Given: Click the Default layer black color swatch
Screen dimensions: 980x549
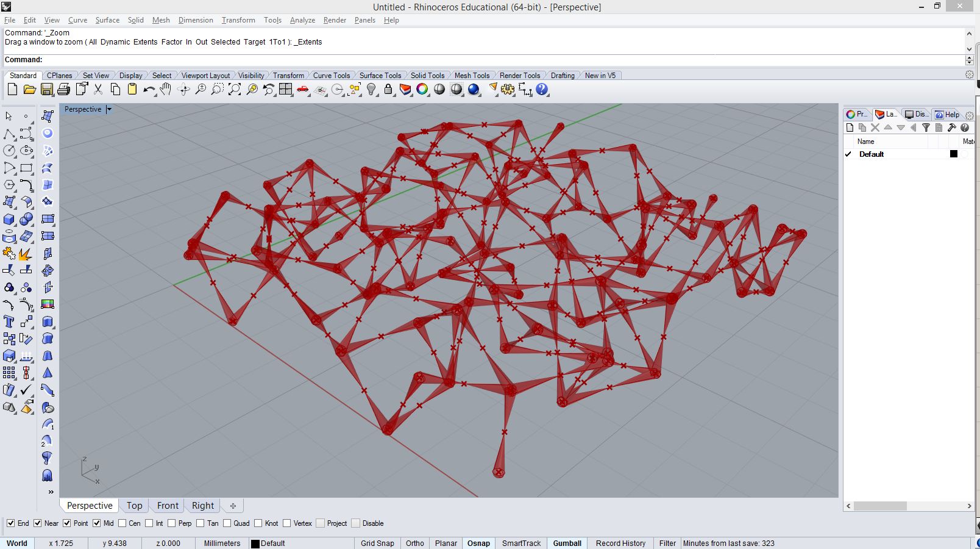Looking at the screenshot, I should 954,154.
